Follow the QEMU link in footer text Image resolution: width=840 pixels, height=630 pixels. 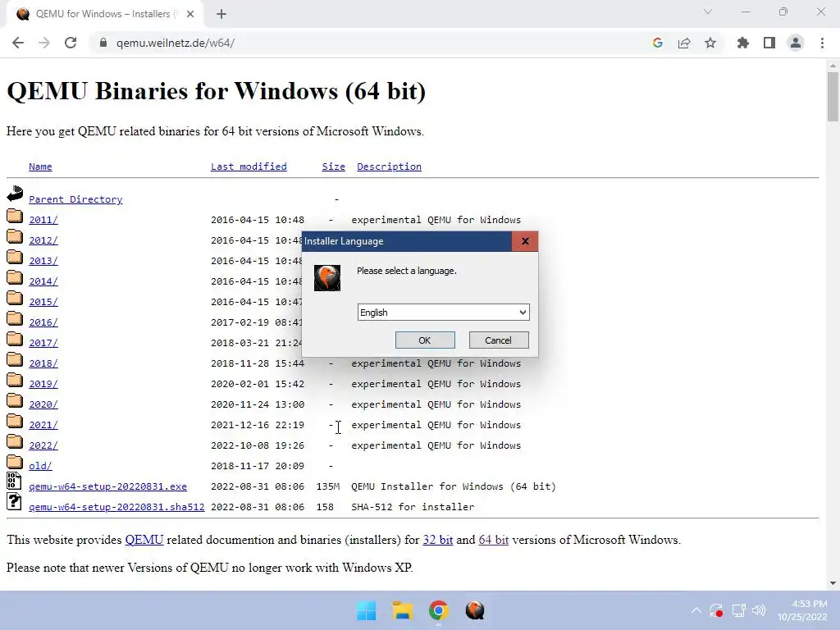tap(144, 540)
